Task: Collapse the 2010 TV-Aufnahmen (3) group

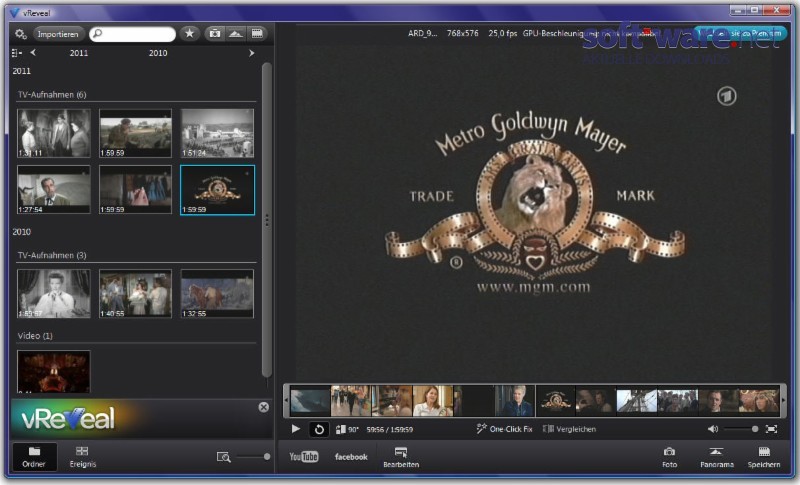Action: coord(52,255)
